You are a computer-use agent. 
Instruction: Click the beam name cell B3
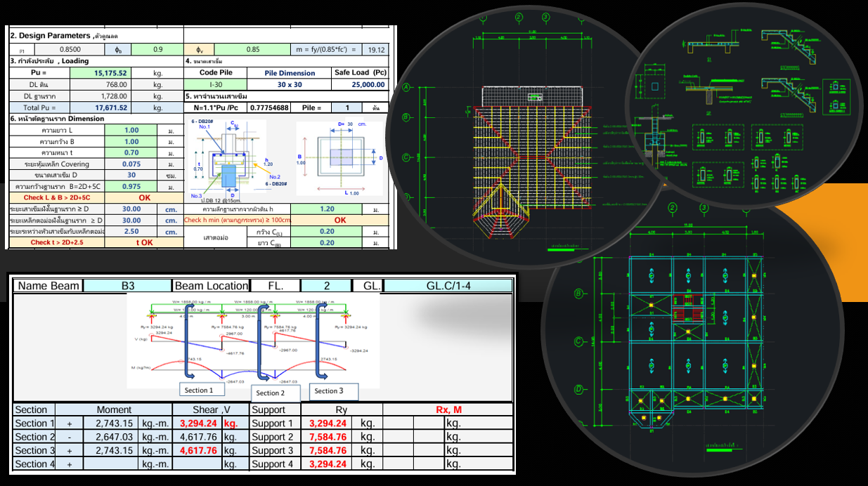click(127, 286)
